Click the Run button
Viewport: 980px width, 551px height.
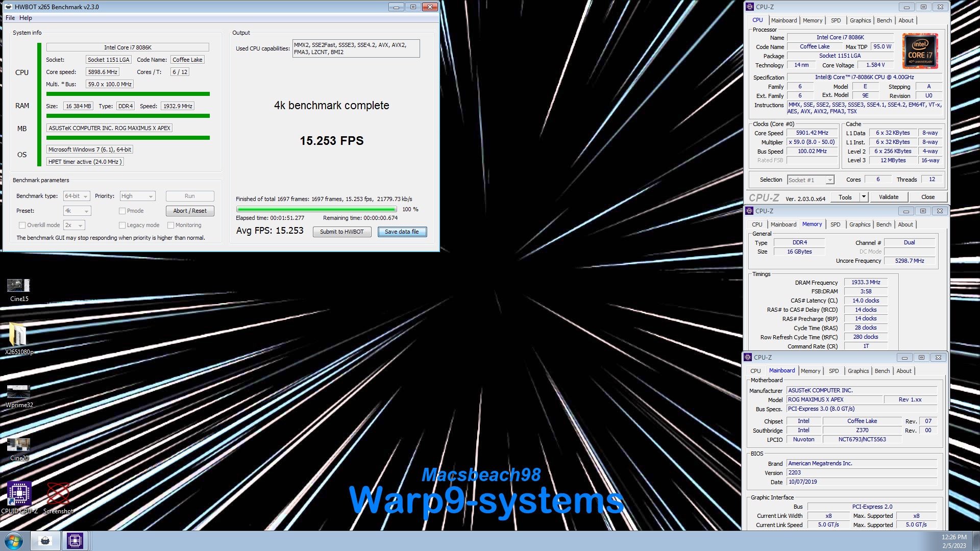pos(190,196)
